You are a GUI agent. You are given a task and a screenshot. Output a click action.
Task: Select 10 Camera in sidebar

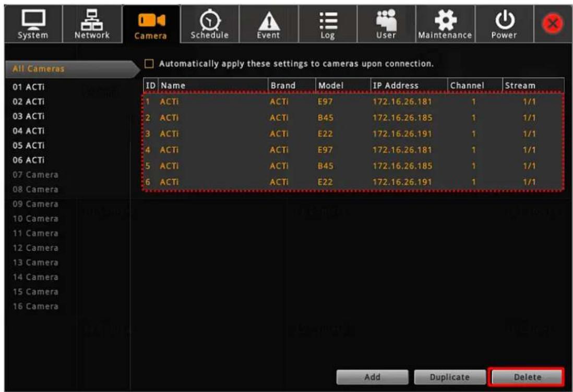[35, 219]
